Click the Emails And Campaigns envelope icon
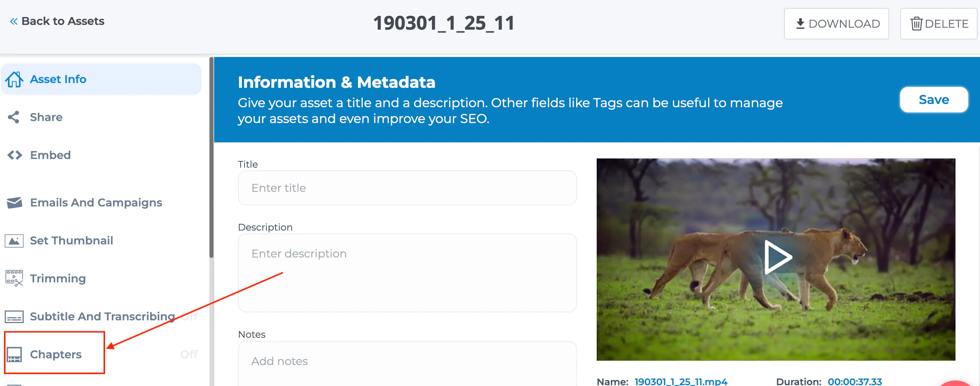This screenshot has width=980, height=386. (x=15, y=202)
